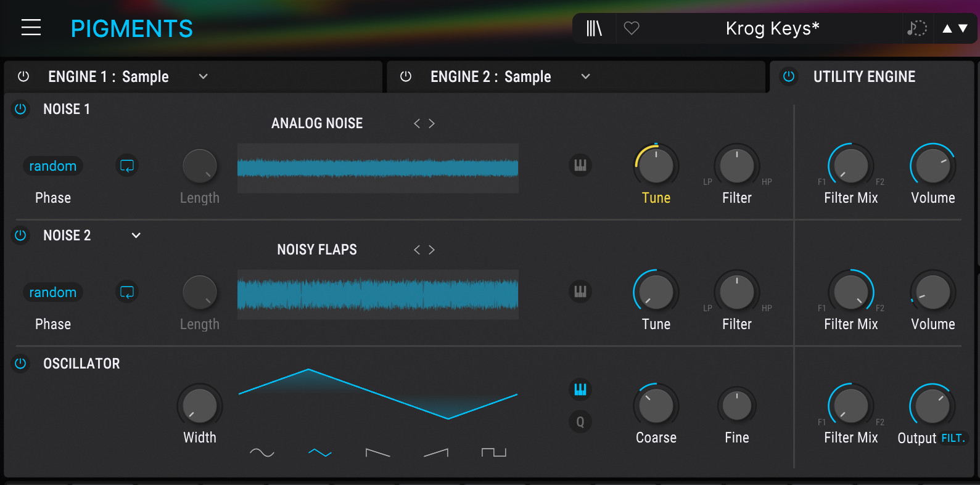Viewport: 980px width, 485px height.
Task: Click the Noise 1 Volume knob
Action: coord(933,166)
